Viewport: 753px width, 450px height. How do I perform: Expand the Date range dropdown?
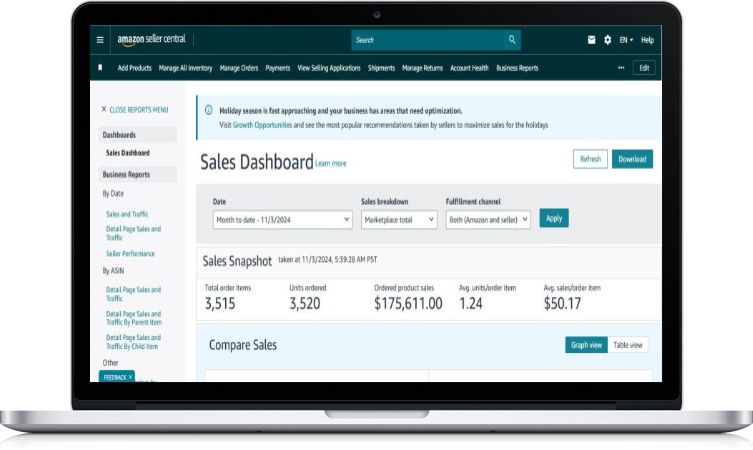click(282, 219)
